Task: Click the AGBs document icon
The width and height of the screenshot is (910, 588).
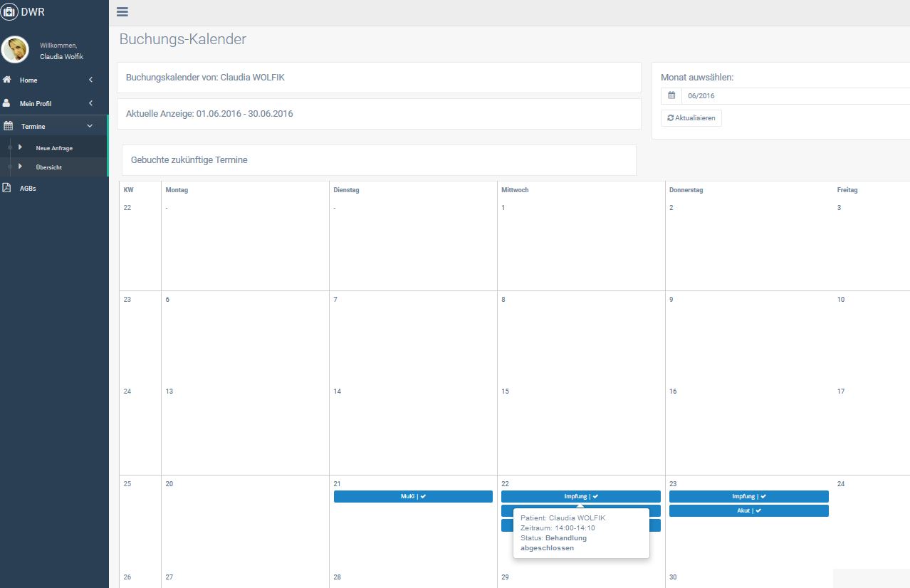Action: (7, 188)
